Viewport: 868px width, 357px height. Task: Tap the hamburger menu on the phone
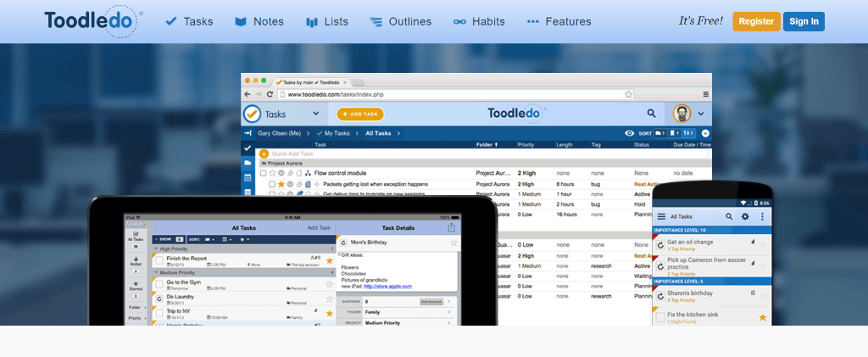click(661, 216)
